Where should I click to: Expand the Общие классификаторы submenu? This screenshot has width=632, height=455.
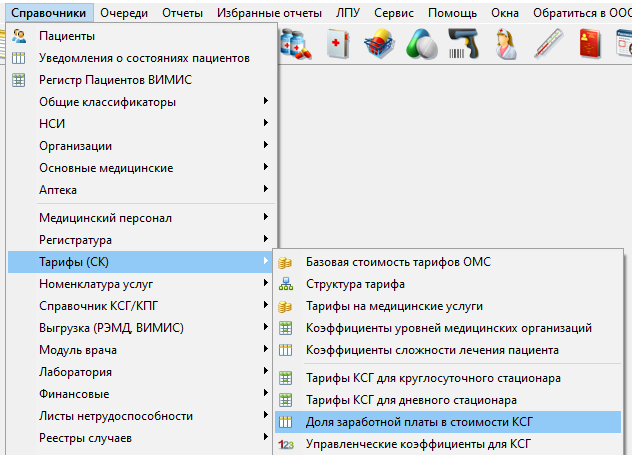click(x=107, y=102)
